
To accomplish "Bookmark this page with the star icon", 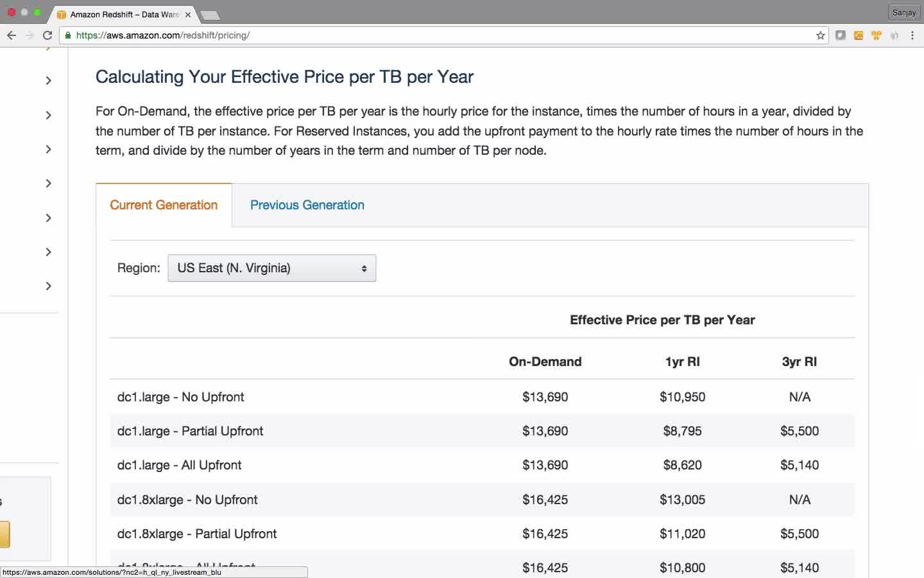I will (x=820, y=35).
